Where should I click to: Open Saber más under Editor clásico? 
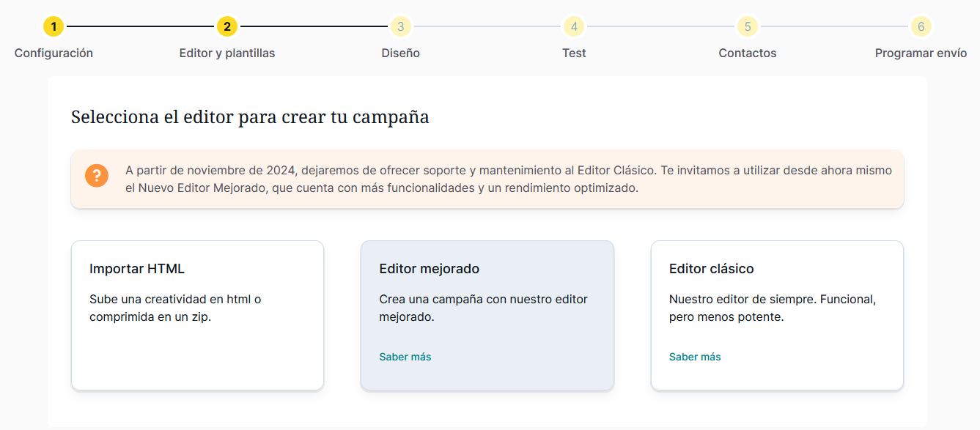tap(695, 357)
